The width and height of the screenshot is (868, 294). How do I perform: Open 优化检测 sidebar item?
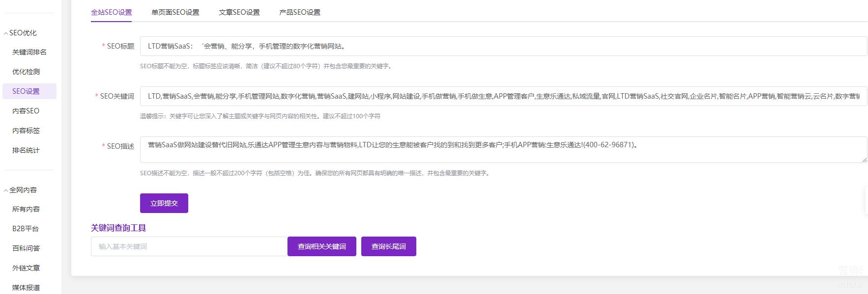tap(26, 72)
